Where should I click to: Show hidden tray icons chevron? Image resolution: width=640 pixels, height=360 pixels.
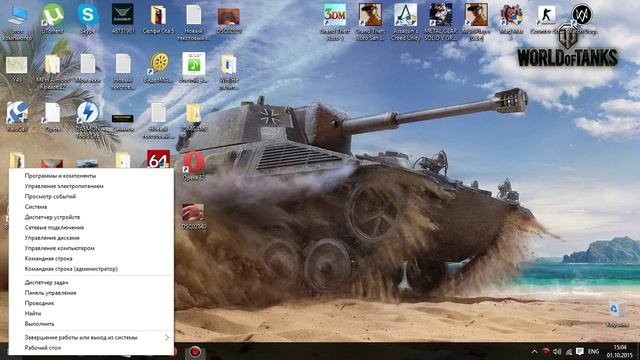pyautogui.click(x=534, y=351)
